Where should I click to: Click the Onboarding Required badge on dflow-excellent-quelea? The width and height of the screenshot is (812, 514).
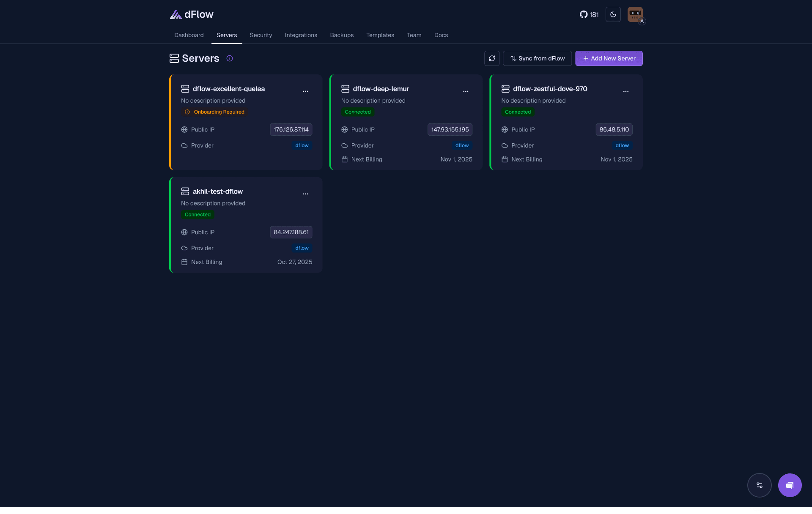click(x=214, y=112)
